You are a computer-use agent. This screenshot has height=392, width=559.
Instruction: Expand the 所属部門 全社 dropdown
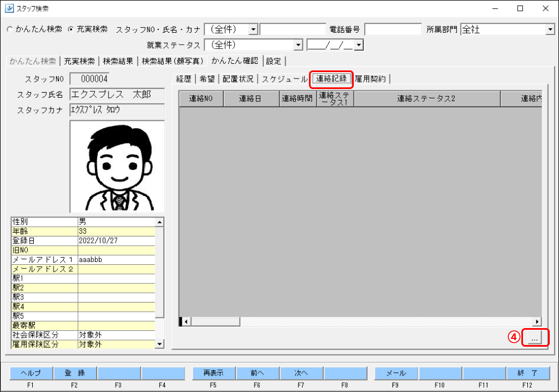[x=550, y=29]
